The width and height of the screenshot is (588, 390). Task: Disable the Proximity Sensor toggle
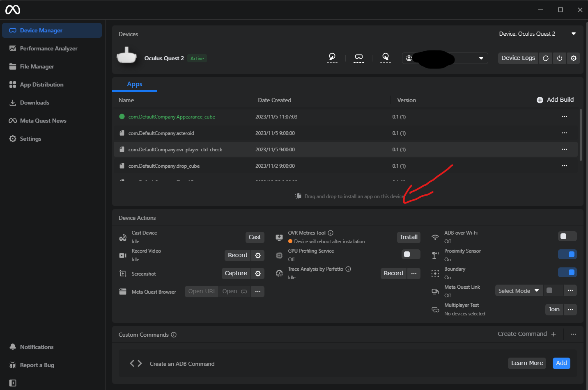(x=567, y=254)
